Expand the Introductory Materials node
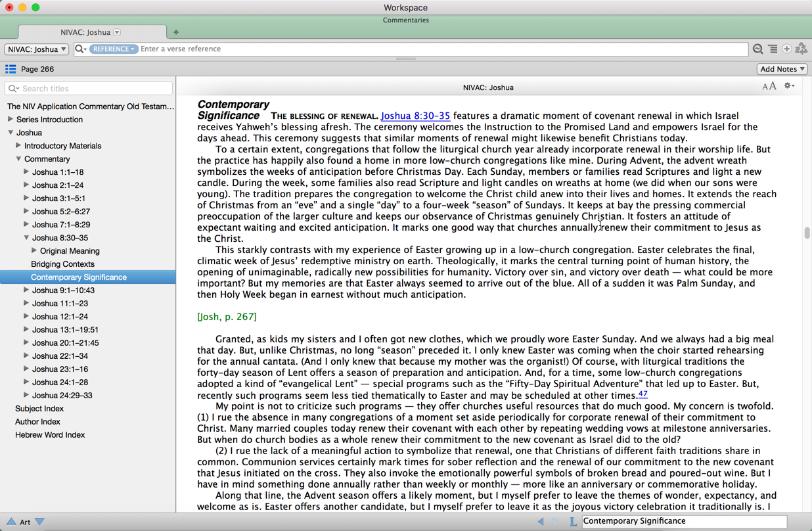This screenshot has width=812, height=531. point(18,146)
